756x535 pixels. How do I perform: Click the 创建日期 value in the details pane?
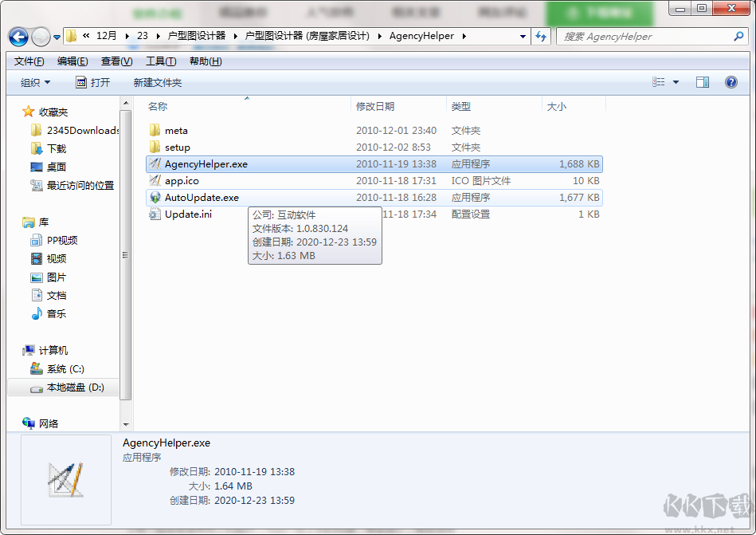pyautogui.click(x=254, y=500)
